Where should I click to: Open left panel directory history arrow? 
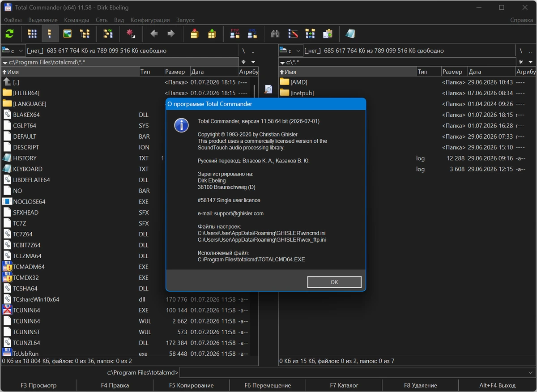(253, 62)
